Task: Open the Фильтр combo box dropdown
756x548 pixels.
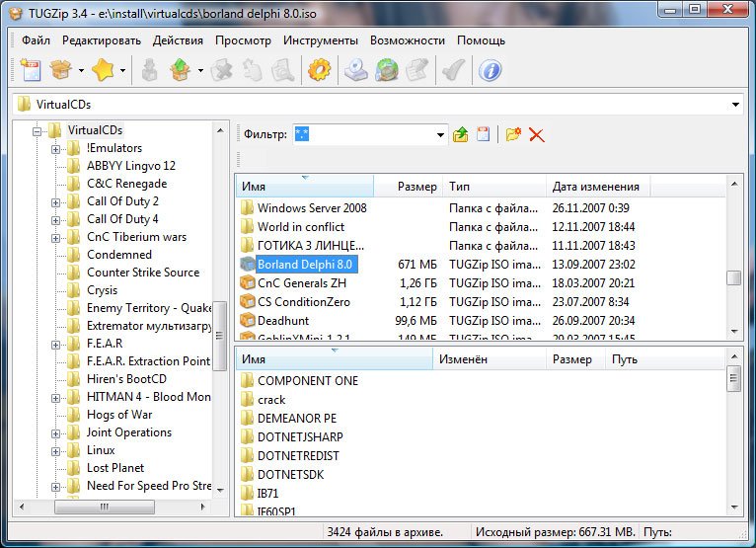Action: pyautogui.click(x=440, y=134)
